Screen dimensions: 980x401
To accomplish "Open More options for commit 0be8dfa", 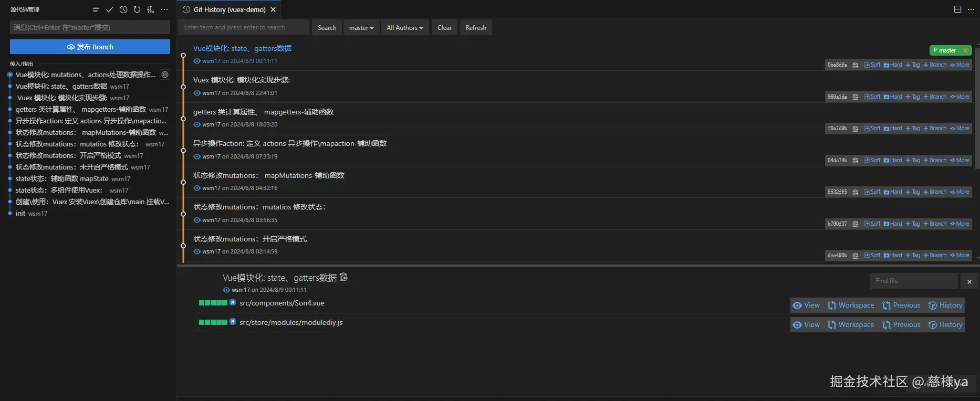I will [960, 65].
